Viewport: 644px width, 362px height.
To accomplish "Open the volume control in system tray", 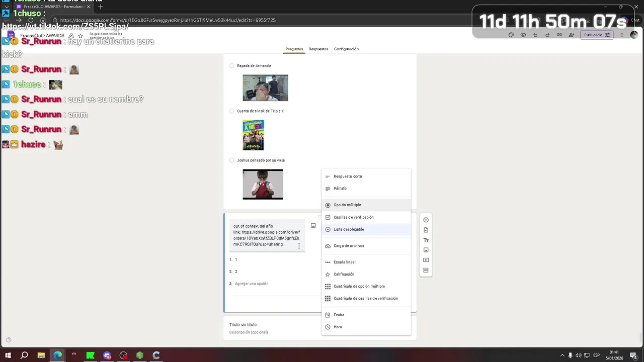I will [x=578, y=355].
